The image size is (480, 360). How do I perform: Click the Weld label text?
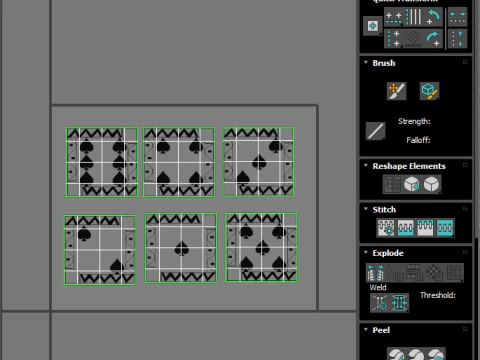click(x=378, y=287)
